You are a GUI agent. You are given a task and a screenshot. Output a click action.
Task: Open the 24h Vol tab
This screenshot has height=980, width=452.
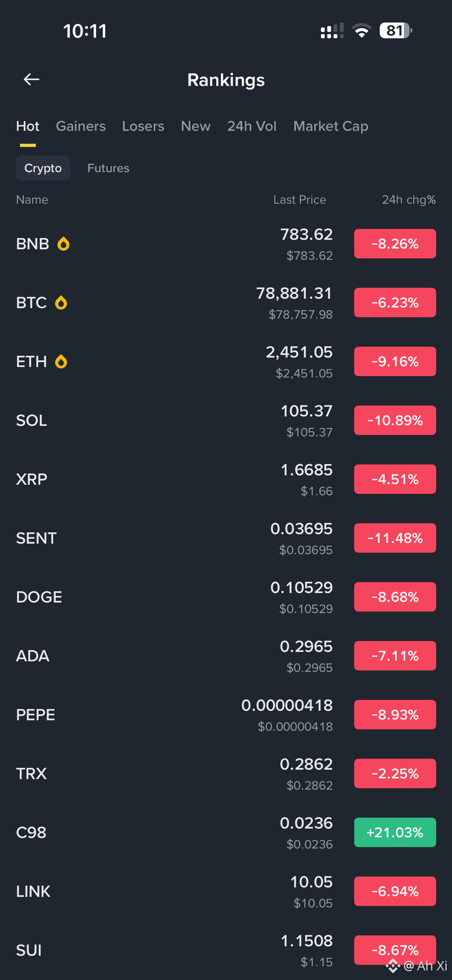point(252,126)
